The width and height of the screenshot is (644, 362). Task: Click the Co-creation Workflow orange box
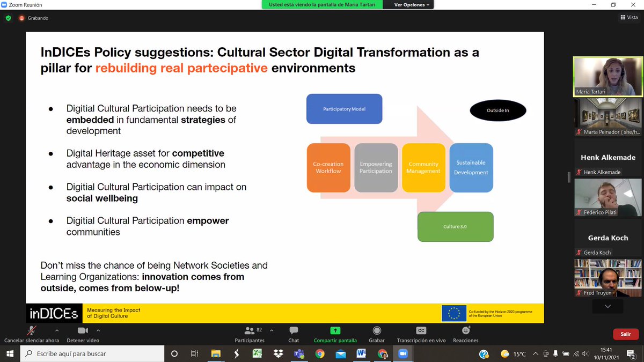pos(328,167)
